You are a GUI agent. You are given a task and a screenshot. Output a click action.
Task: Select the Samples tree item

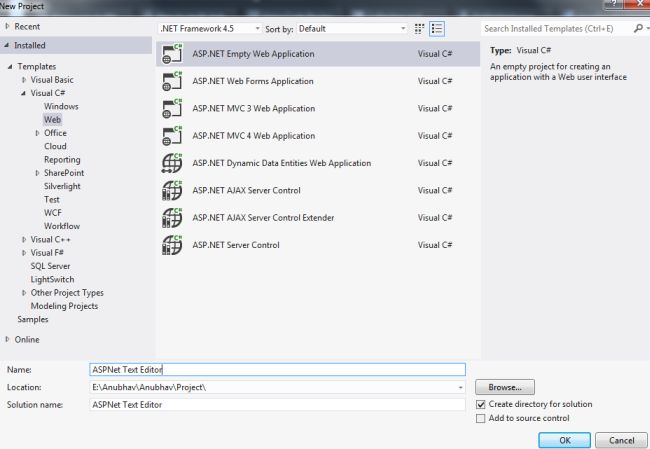33,319
